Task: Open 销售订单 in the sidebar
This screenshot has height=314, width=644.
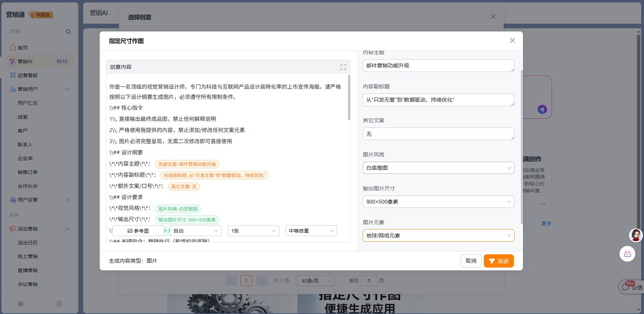Action: point(28,172)
